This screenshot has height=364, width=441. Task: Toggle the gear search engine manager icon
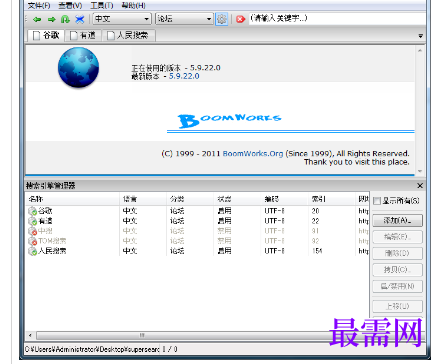222,19
